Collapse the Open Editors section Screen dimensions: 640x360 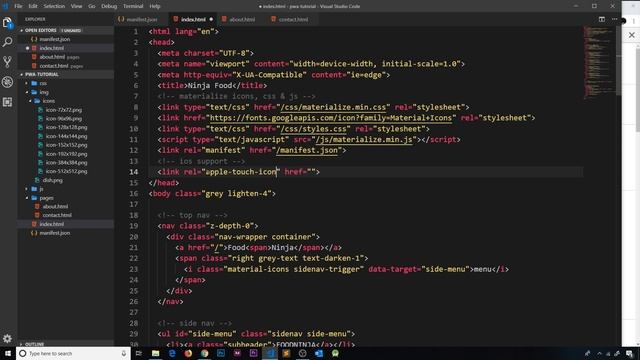point(22,31)
